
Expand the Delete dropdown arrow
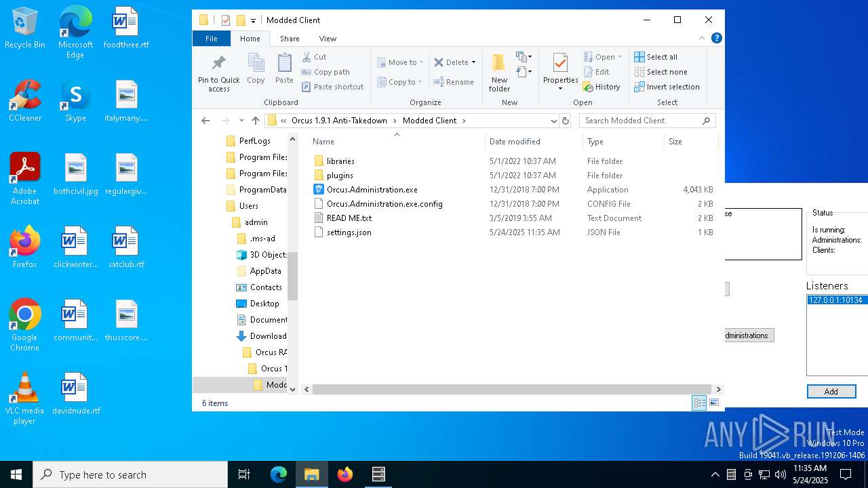click(473, 62)
